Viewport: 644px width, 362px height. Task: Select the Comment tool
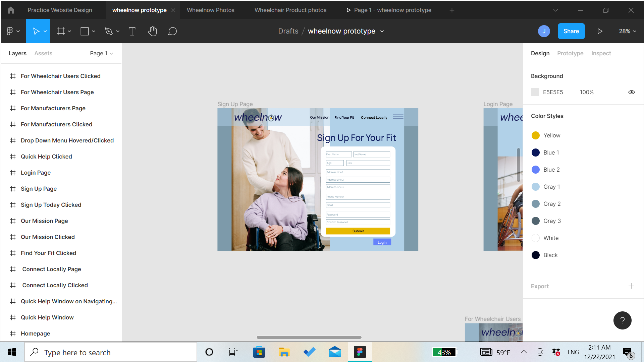pyautogui.click(x=172, y=31)
